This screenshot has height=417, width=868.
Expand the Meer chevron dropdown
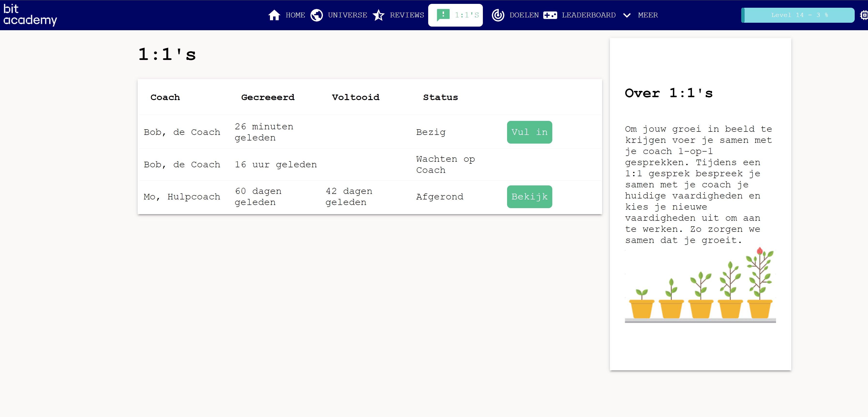[x=626, y=15]
